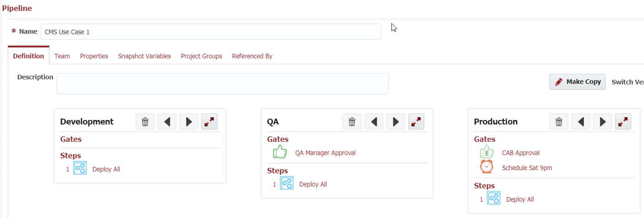Click the QA Manager Approval thumbs-up icon
The width and height of the screenshot is (644, 218).
click(x=280, y=152)
